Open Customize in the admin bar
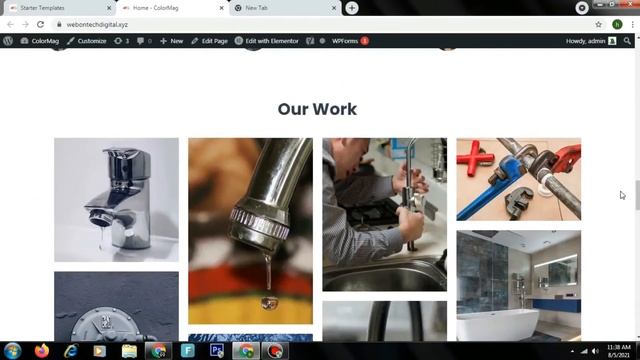 [x=87, y=41]
